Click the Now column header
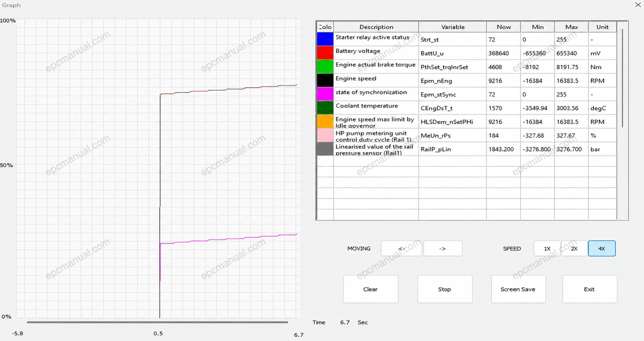The width and height of the screenshot is (644, 341). (504, 27)
